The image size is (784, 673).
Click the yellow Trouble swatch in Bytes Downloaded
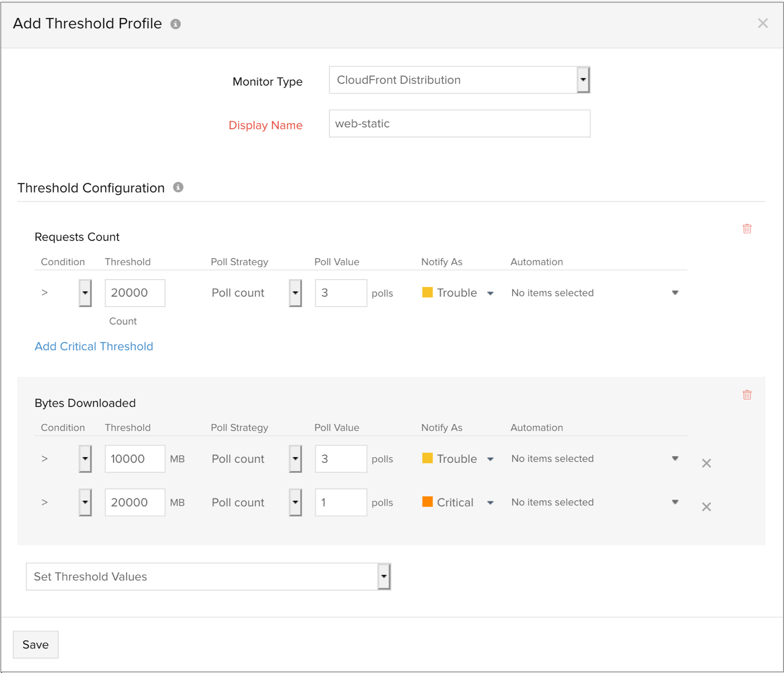(427, 458)
